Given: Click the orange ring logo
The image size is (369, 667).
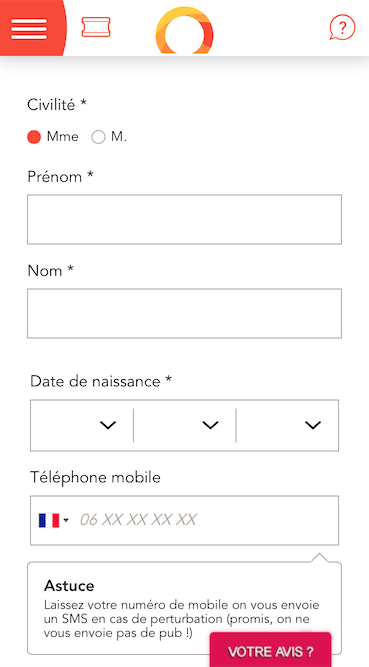Looking at the screenshot, I should pyautogui.click(x=184, y=31).
